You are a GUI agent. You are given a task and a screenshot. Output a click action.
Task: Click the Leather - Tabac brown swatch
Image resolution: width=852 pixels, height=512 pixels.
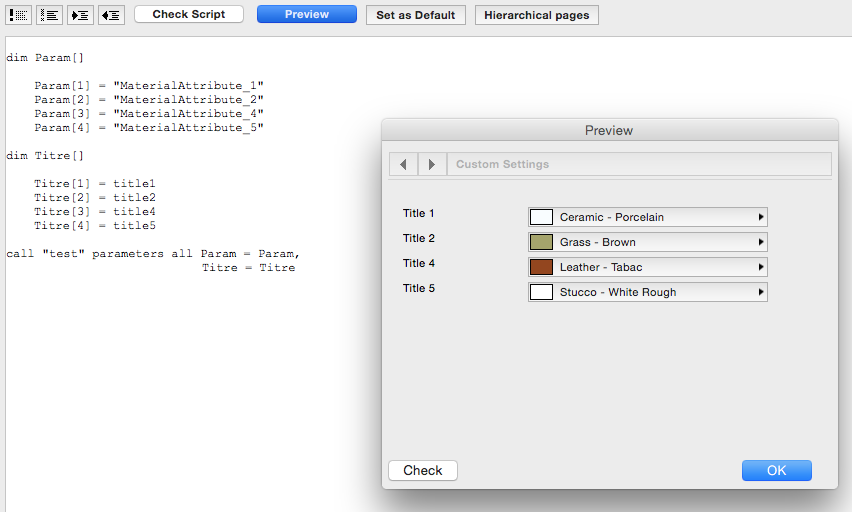(x=541, y=267)
